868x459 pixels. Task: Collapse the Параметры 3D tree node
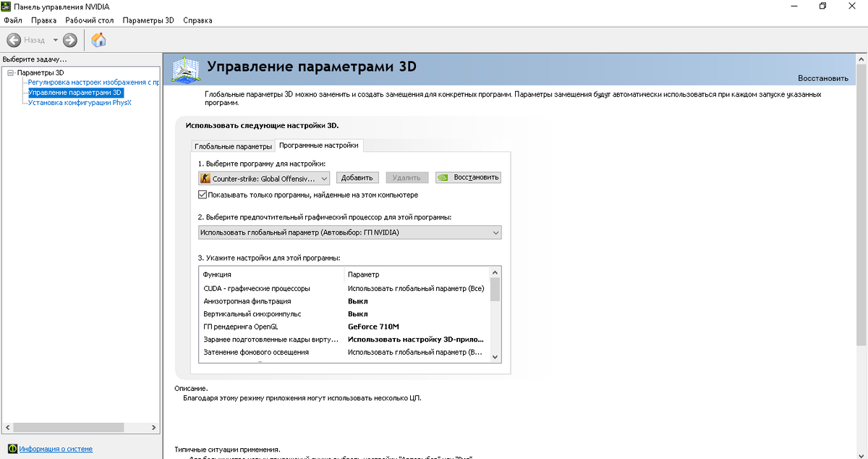click(x=11, y=72)
